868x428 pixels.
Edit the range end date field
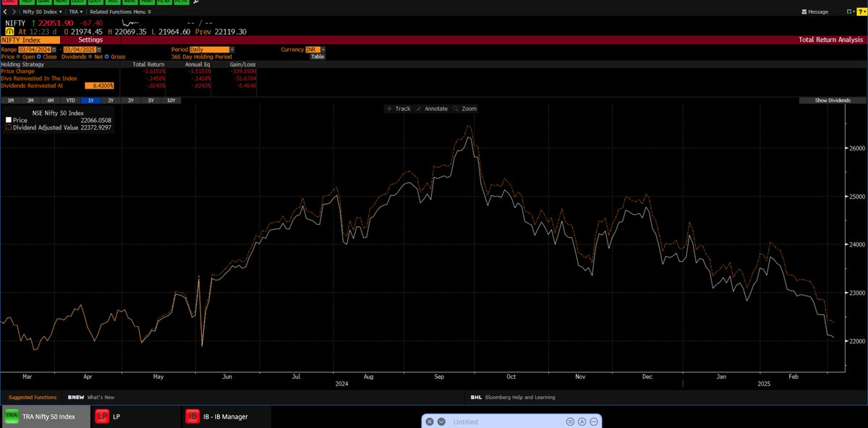(79, 49)
